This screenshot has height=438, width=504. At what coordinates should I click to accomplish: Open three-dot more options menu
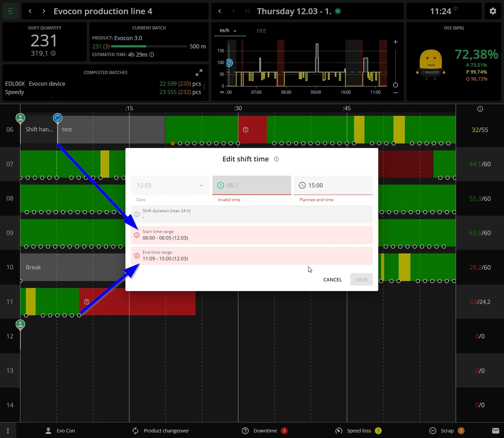pos(8,431)
